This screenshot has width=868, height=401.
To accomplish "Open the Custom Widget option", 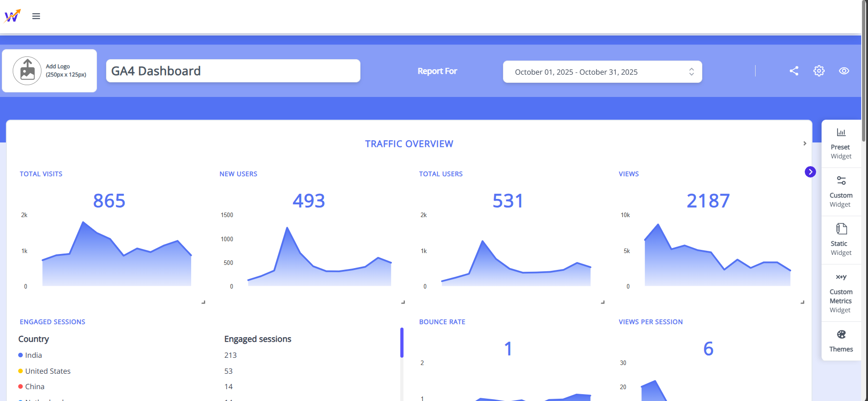I will tap(841, 192).
